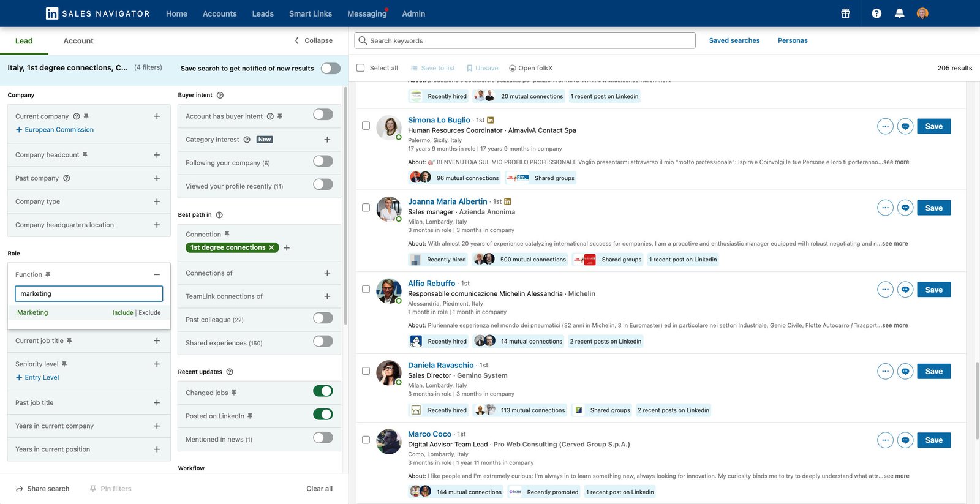Toggle Save search notification switch
The height and width of the screenshot is (504, 980).
click(331, 68)
